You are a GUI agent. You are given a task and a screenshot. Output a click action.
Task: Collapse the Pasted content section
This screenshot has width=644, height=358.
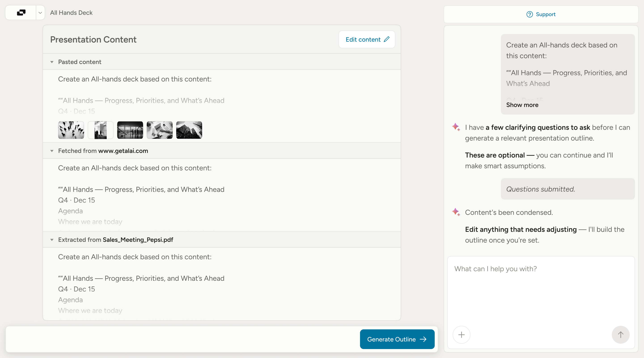pyautogui.click(x=52, y=62)
